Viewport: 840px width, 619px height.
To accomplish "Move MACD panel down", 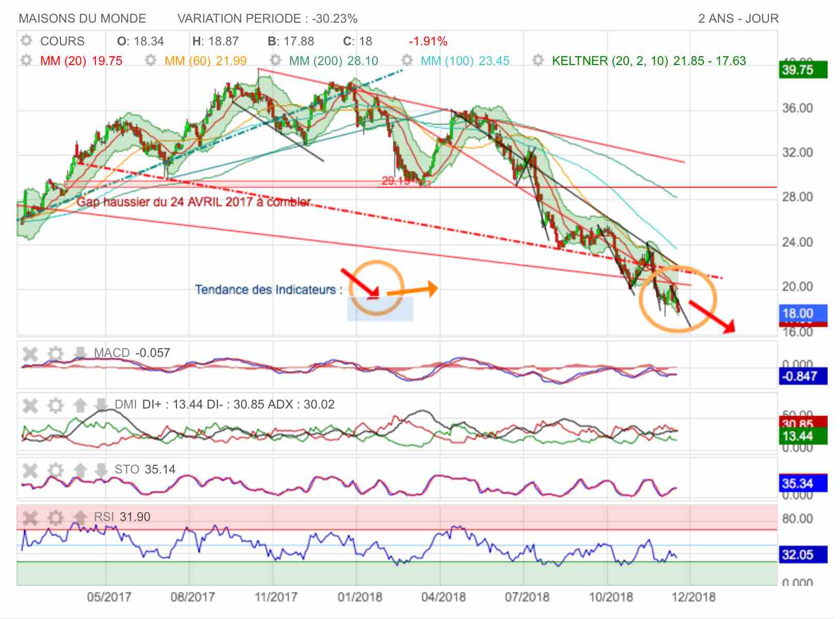I will [x=80, y=353].
